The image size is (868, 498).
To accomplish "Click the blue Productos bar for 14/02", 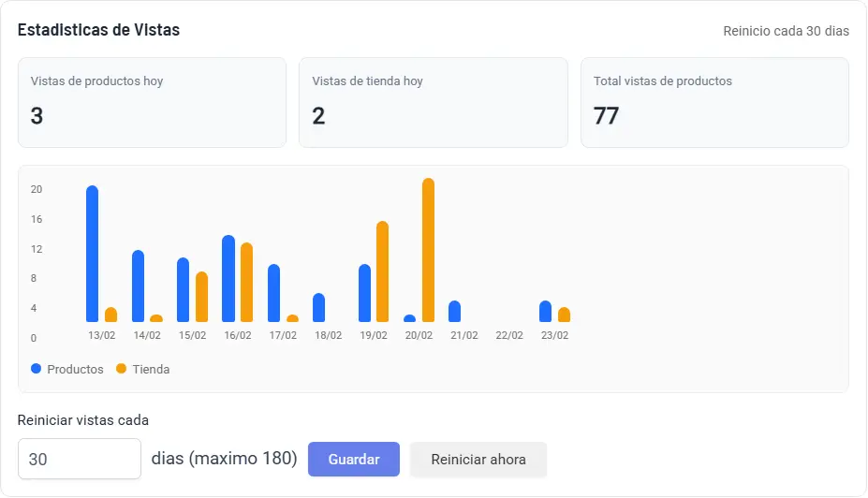I will 139,286.
